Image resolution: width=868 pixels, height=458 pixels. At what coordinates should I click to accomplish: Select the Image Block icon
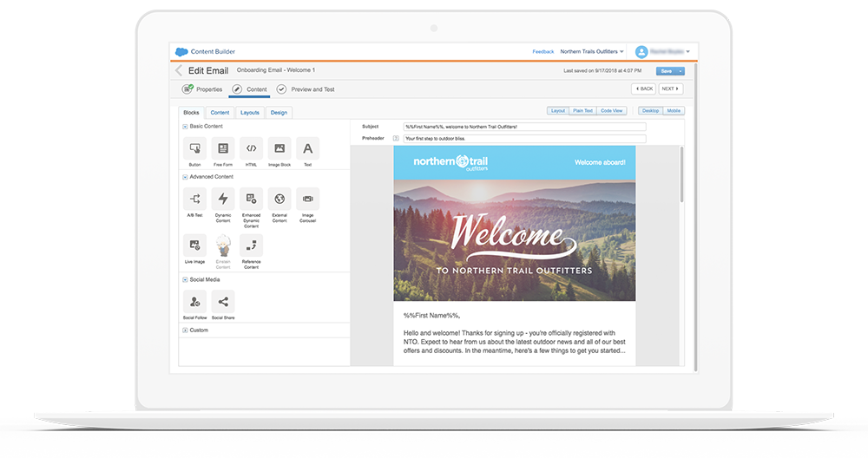279,148
